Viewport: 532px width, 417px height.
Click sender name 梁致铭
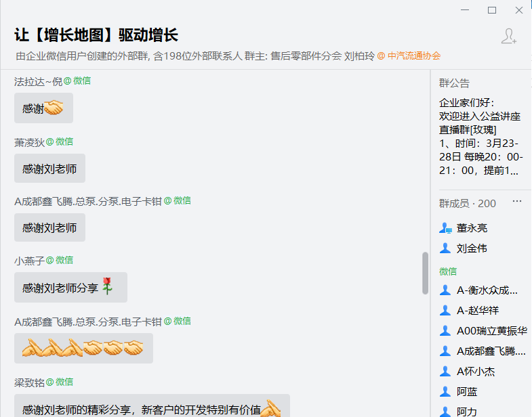29,382
